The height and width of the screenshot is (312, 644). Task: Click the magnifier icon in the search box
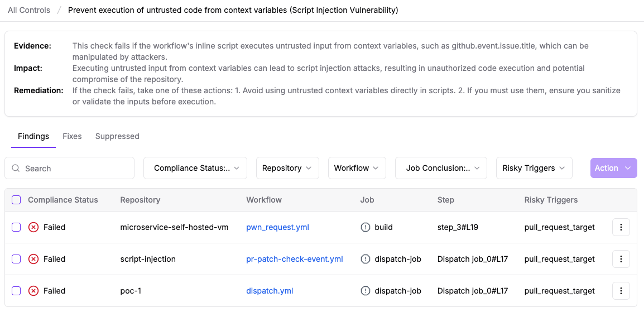[x=16, y=168]
